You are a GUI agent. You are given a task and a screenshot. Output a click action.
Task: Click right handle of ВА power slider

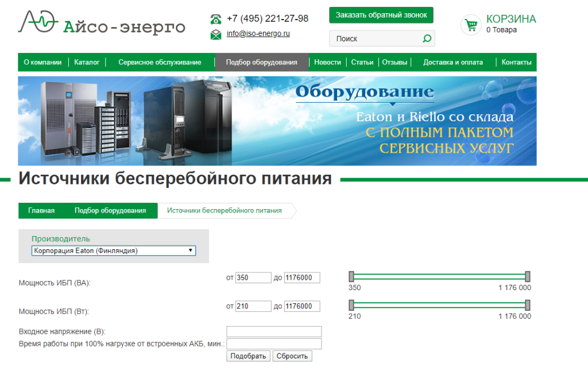528,276
